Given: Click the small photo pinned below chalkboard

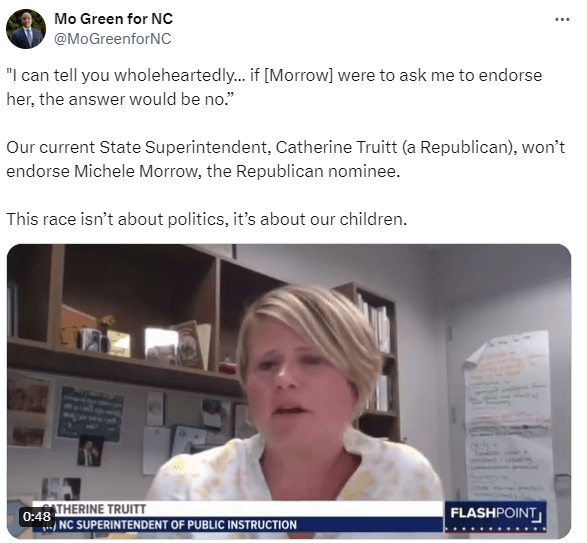Looking at the screenshot, I should pos(89,451).
